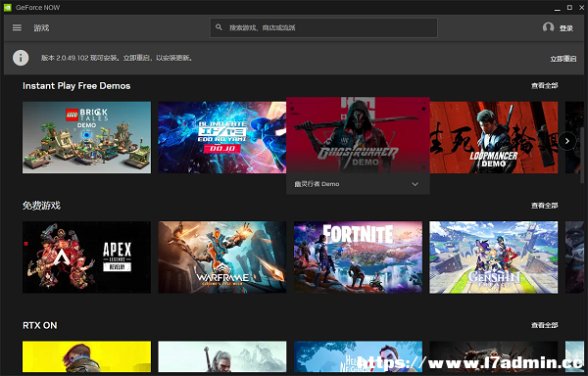
Task: View all Instant Play Free Demos
Action: tap(545, 86)
